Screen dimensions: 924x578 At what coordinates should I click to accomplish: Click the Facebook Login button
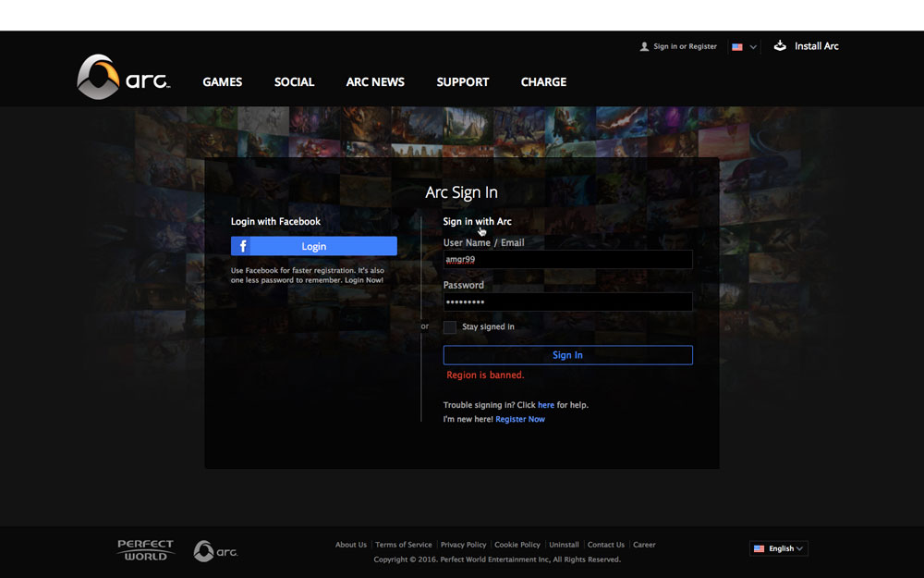pyautogui.click(x=314, y=246)
